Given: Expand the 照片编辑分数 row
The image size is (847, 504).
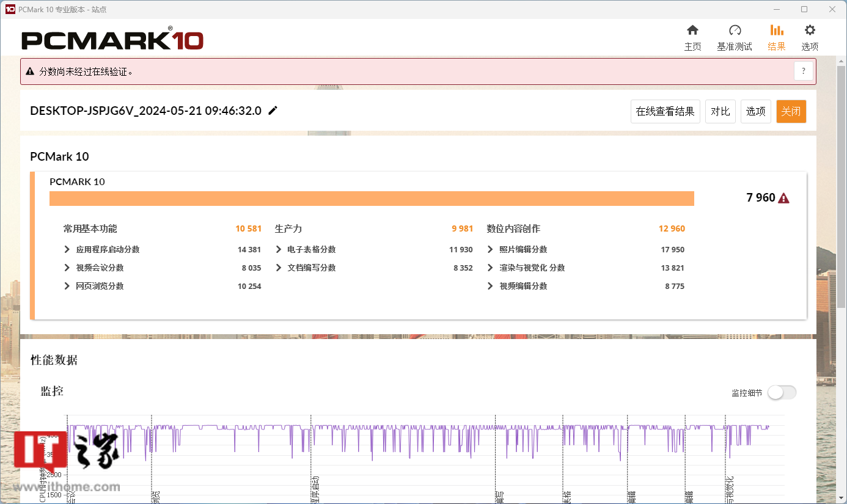Looking at the screenshot, I should tap(490, 249).
